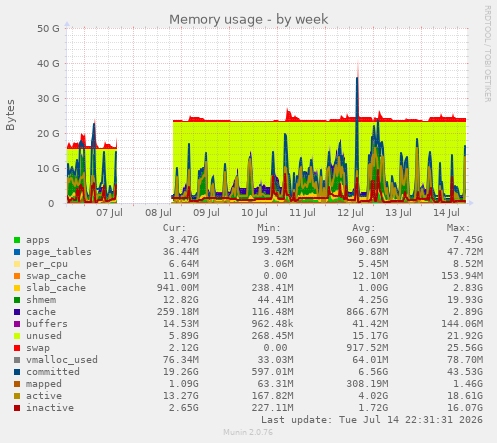Click the apps green legend swatch
This screenshot has height=443, width=497.
[17, 240]
